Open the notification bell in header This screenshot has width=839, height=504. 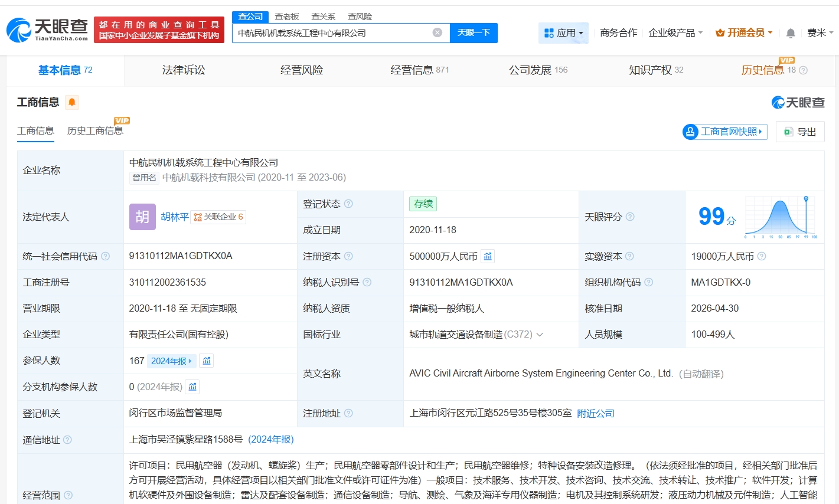click(791, 33)
